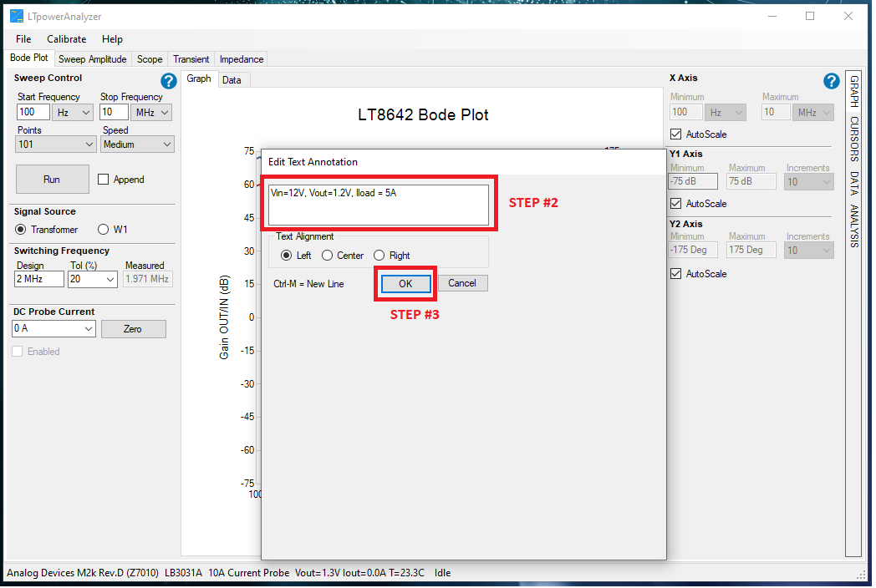Confirm annotation with OK button
The image size is (876, 588).
[x=405, y=284]
